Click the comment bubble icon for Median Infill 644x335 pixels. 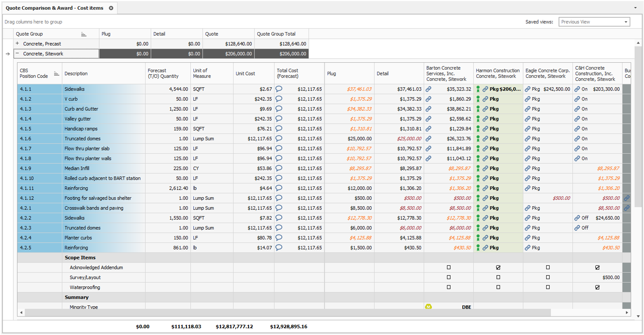tap(279, 168)
